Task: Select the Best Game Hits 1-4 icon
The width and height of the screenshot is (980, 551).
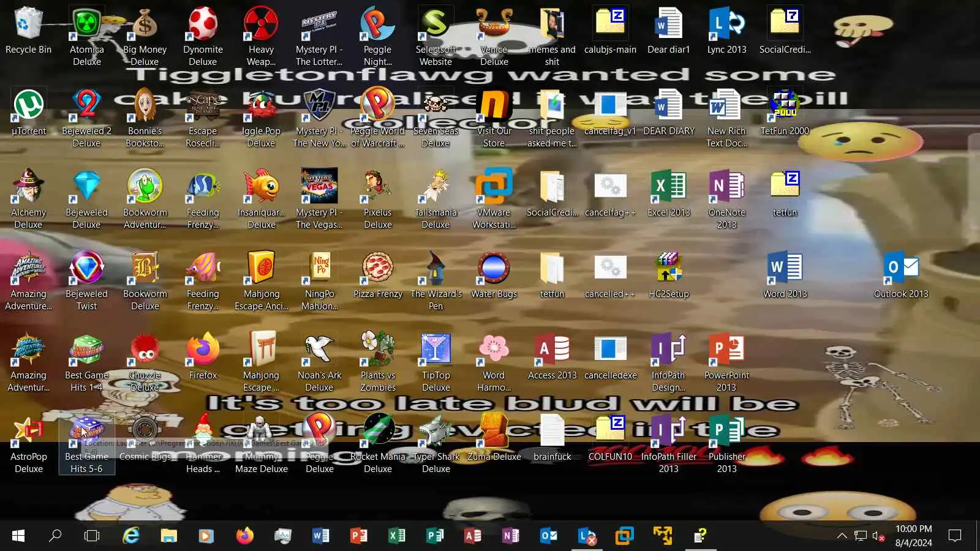Action: coord(86,362)
